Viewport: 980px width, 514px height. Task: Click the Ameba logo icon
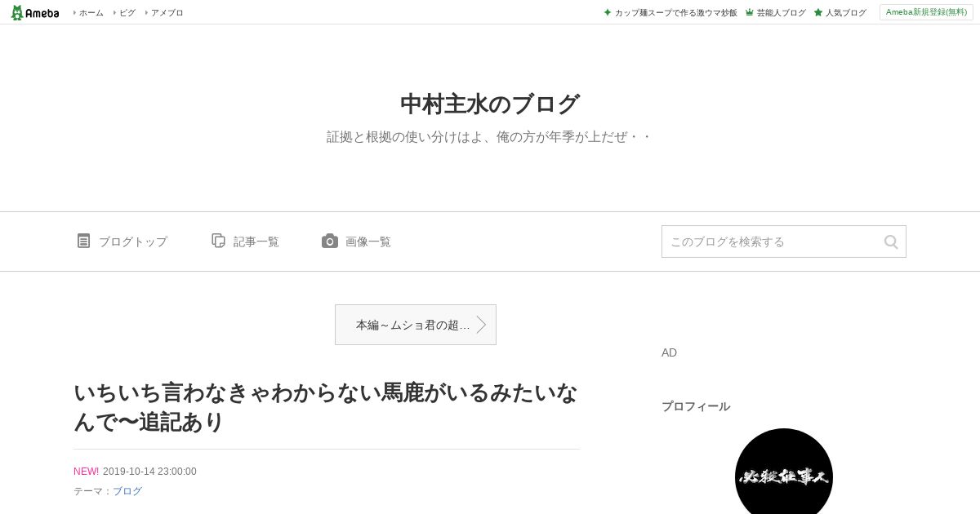(17, 12)
